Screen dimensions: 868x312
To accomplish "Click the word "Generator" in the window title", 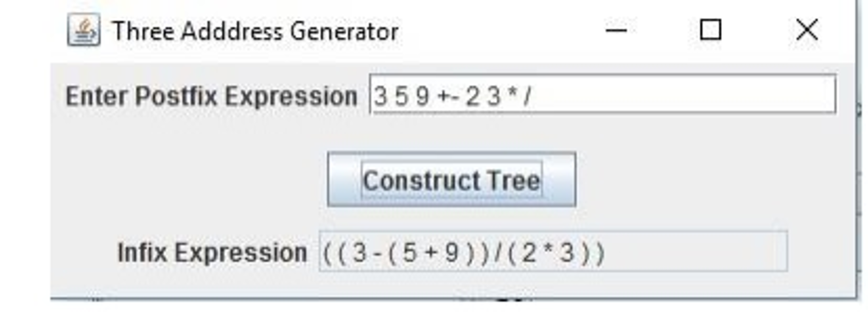I will pyautogui.click(x=344, y=32).
